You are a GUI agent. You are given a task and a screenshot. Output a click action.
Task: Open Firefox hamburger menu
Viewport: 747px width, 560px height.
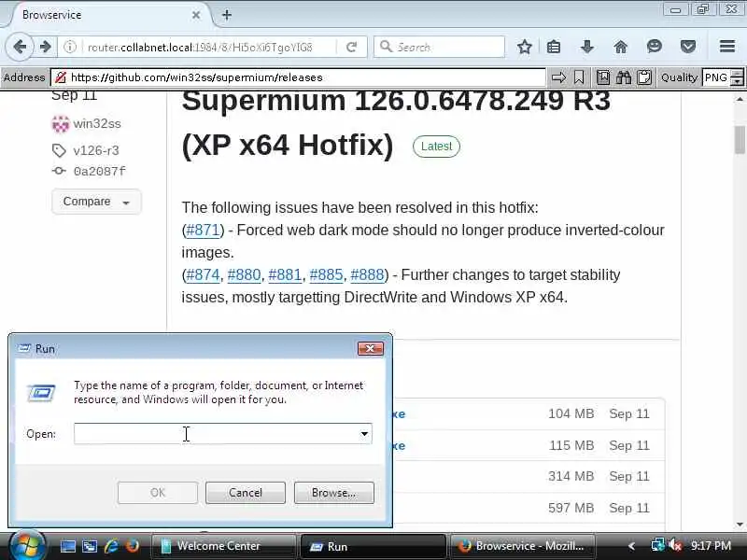727,46
